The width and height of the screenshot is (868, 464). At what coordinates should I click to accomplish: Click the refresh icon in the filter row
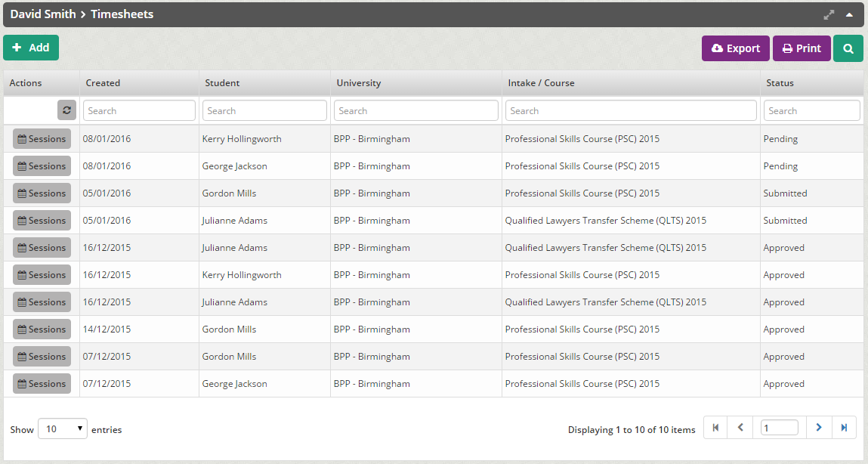(x=66, y=110)
